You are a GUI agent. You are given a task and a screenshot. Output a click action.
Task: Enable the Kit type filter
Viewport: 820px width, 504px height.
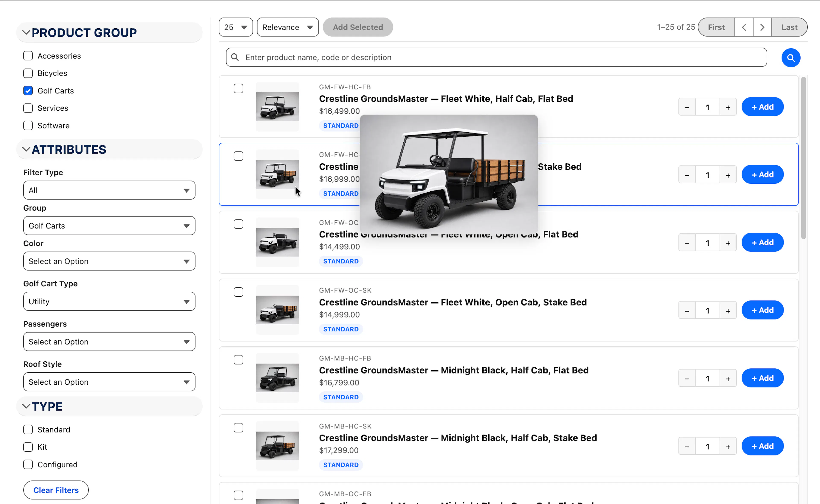pos(28,447)
